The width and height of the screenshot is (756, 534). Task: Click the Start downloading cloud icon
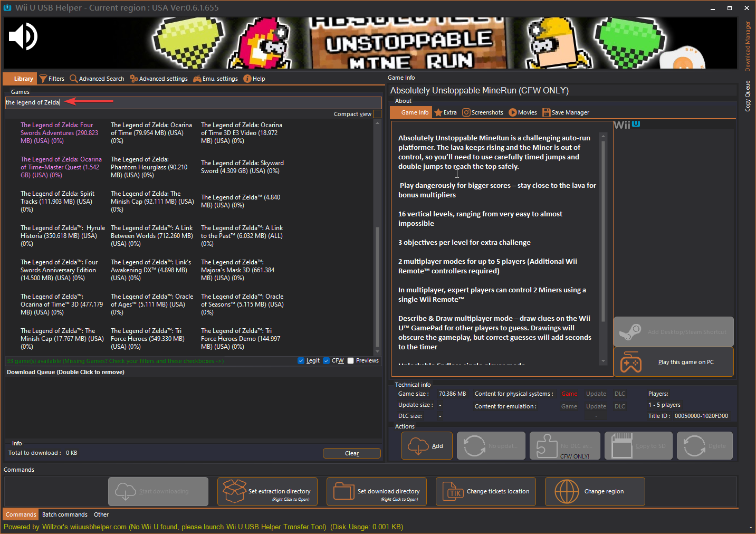point(125,491)
